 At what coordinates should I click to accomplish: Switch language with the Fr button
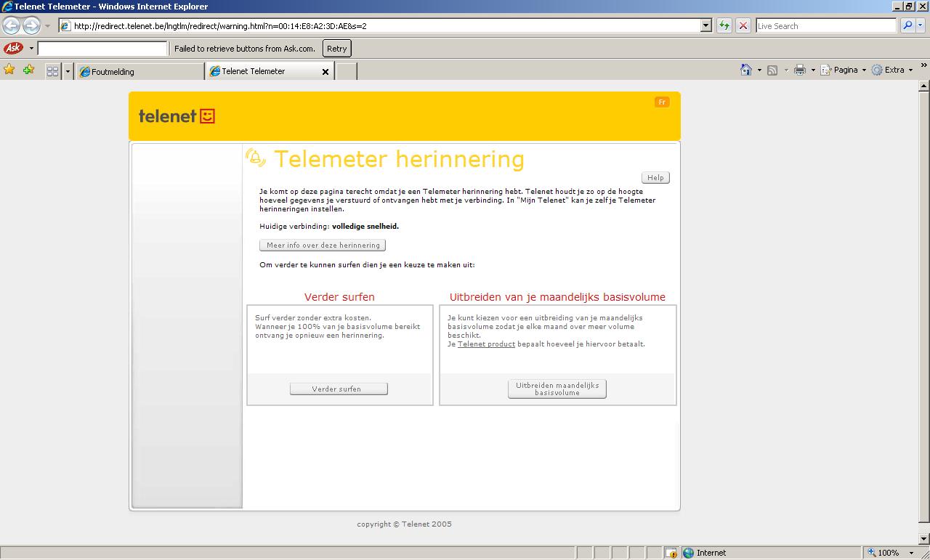(662, 102)
